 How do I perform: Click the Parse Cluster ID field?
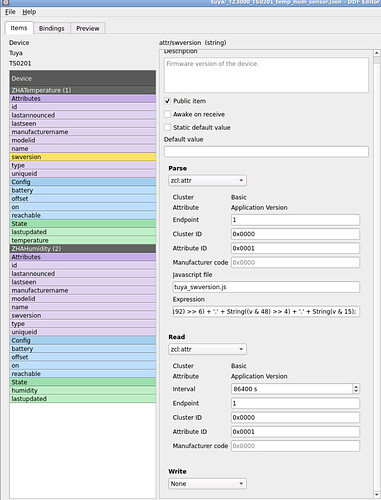295,234
